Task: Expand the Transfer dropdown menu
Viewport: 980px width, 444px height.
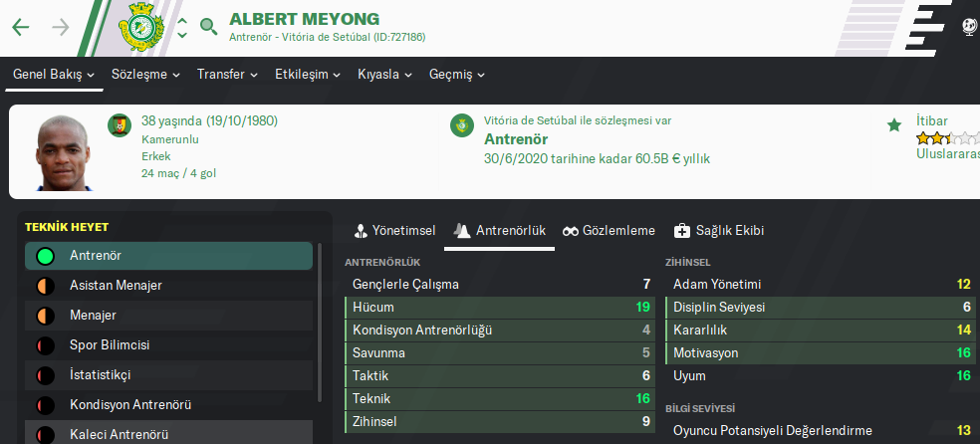Action: pos(227,75)
